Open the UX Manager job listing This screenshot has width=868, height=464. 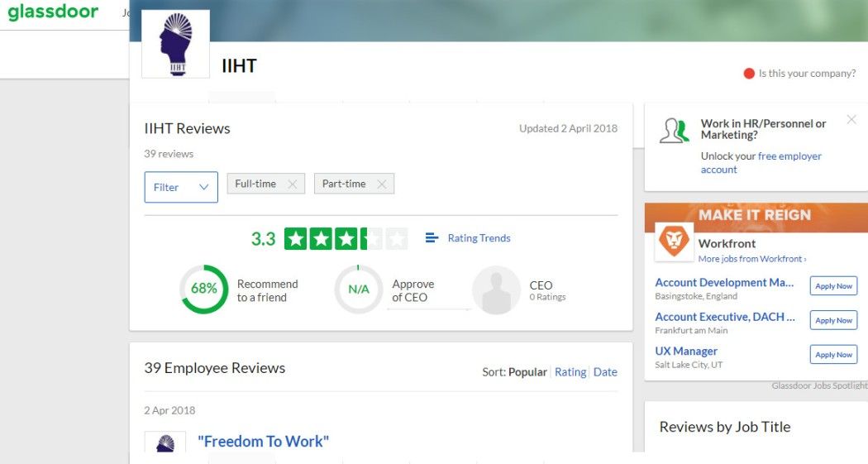[686, 351]
